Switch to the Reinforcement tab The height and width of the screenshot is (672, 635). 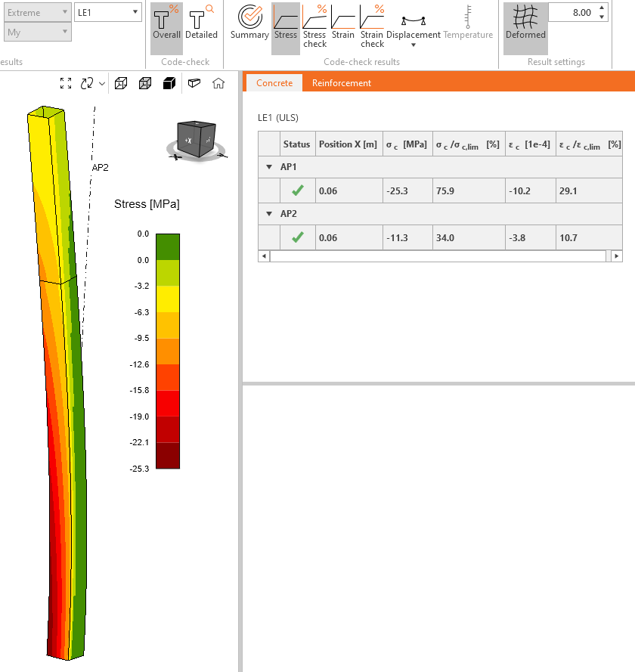(x=342, y=83)
